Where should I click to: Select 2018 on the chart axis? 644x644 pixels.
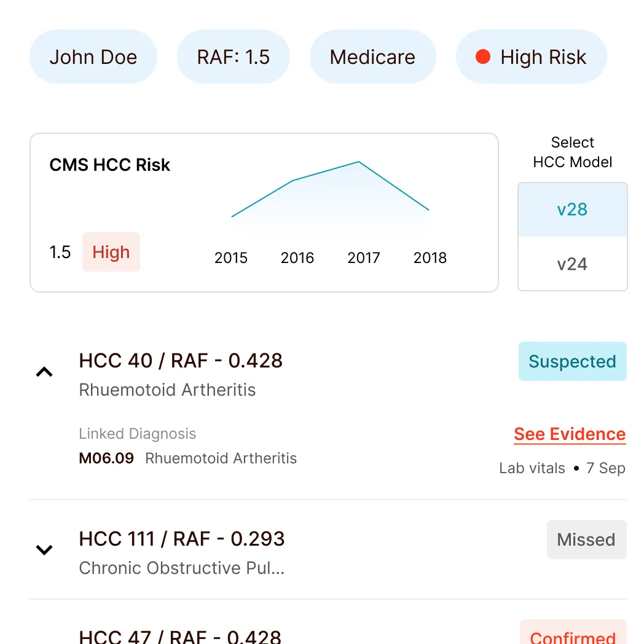click(x=430, y=257)
